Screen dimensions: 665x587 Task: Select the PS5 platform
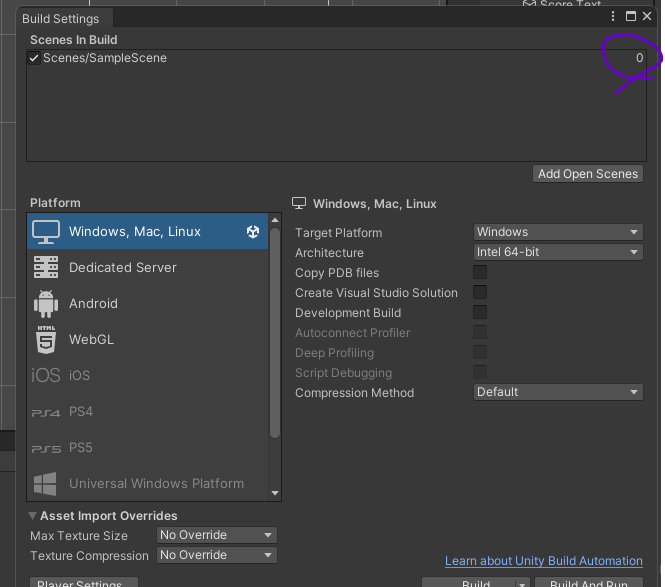point(148,447)
